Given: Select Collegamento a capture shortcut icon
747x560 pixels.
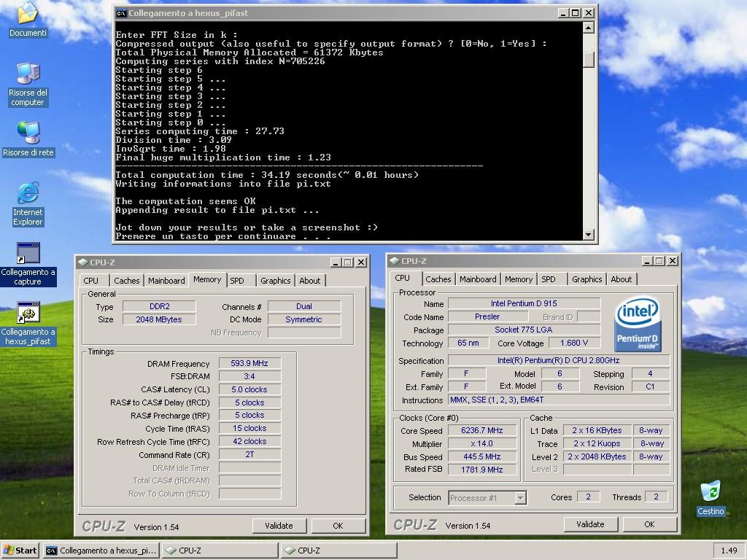Looking at the screenshot, I should tap(28, 253).
